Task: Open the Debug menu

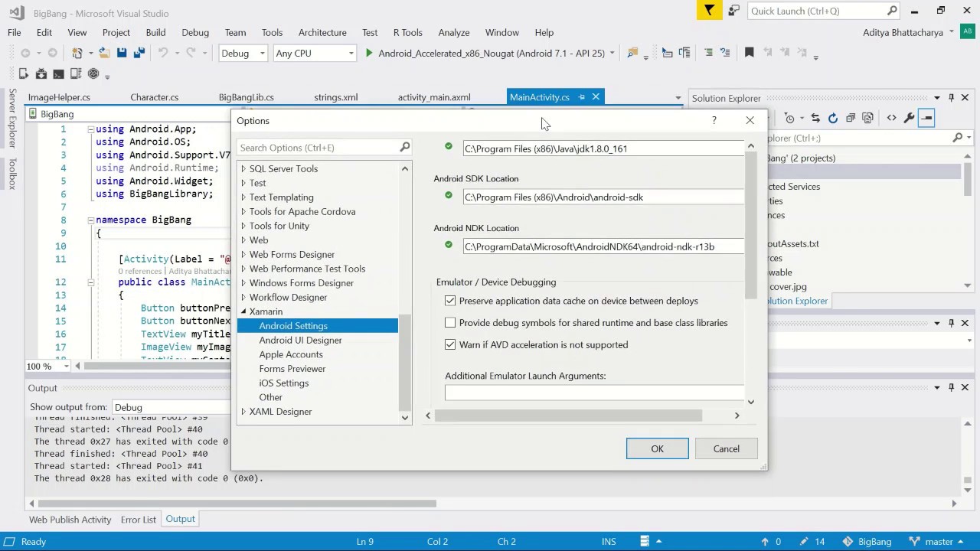Action: point(195,32)
